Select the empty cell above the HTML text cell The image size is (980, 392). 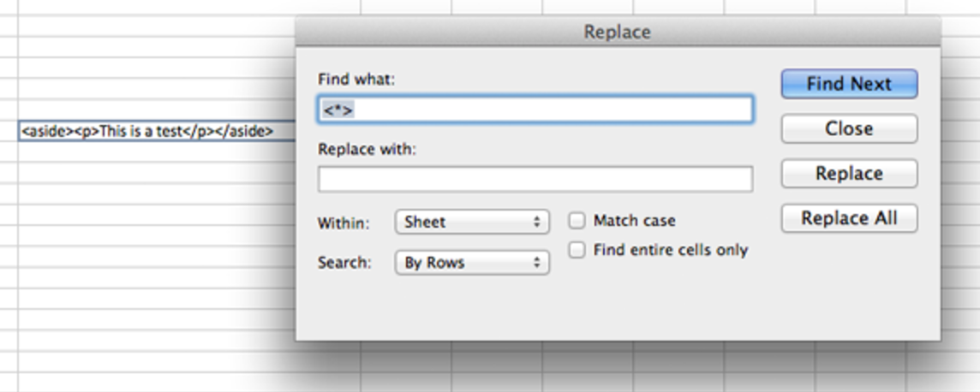pyautogui.click(x=156, y=110)
